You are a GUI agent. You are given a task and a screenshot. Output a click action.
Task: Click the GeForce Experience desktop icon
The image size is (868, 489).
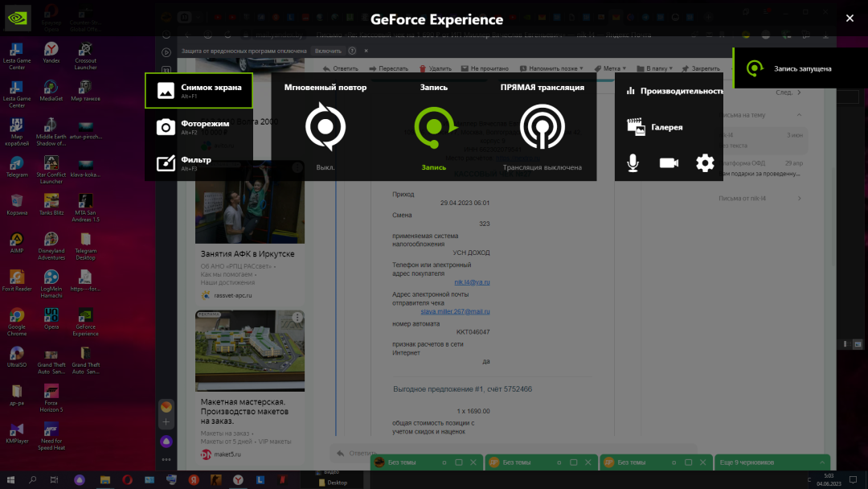tap(85, 323)
